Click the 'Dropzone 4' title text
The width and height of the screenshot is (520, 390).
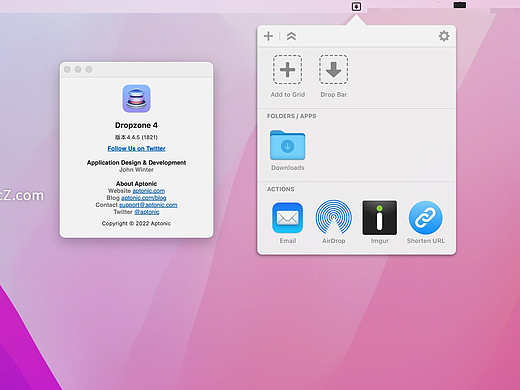click(136, 125)
